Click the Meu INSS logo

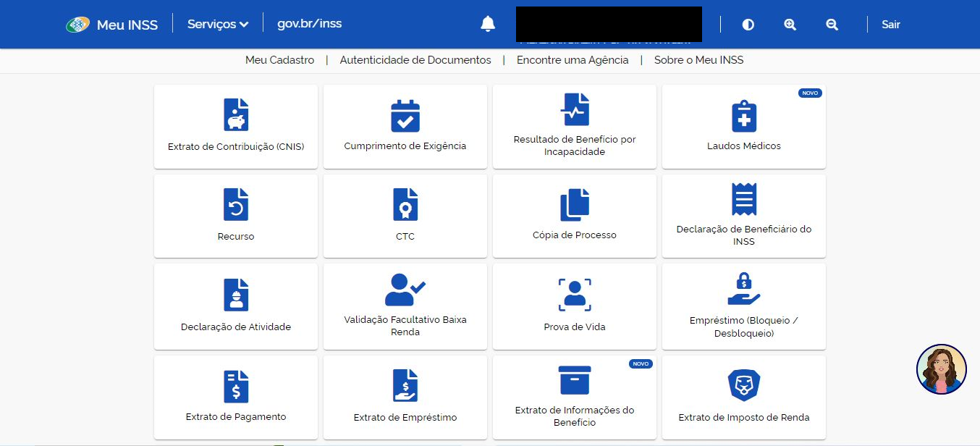coord(112,25)
